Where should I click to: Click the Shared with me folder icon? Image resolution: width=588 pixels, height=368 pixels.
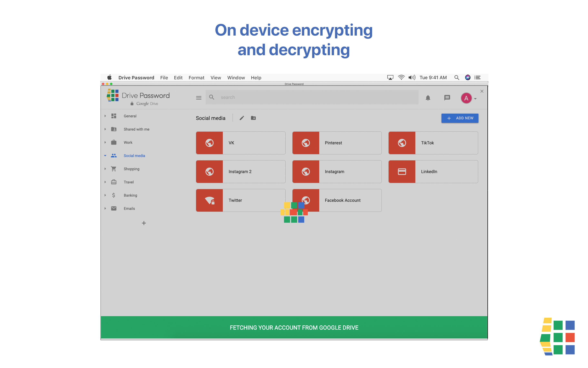tap(114, 129)
